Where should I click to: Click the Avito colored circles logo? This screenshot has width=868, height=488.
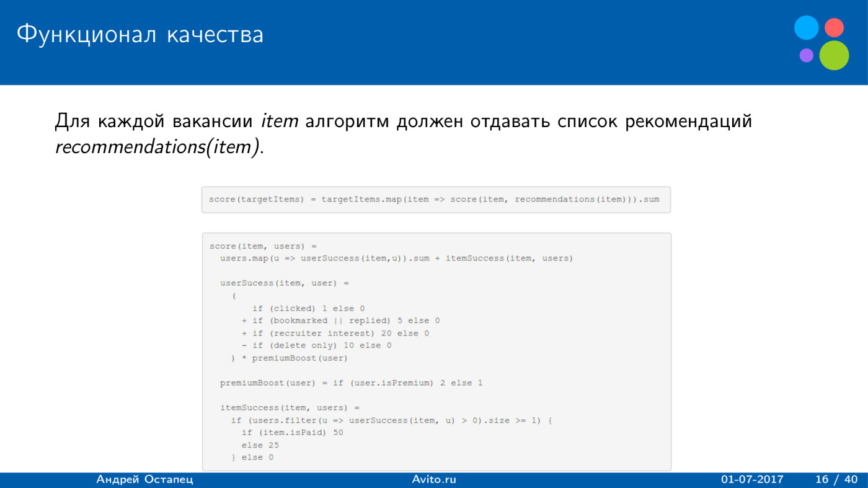point(822,43)
